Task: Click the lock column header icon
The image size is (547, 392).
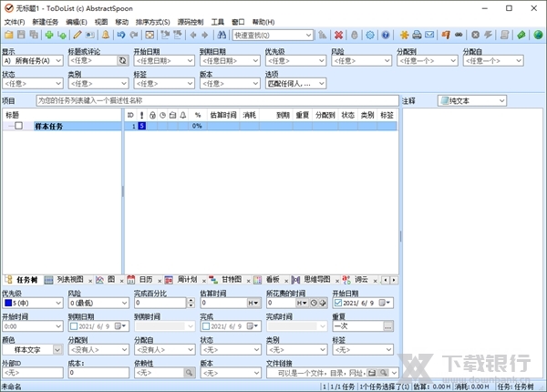Action: pyautogui.click(x=152, y=115)
